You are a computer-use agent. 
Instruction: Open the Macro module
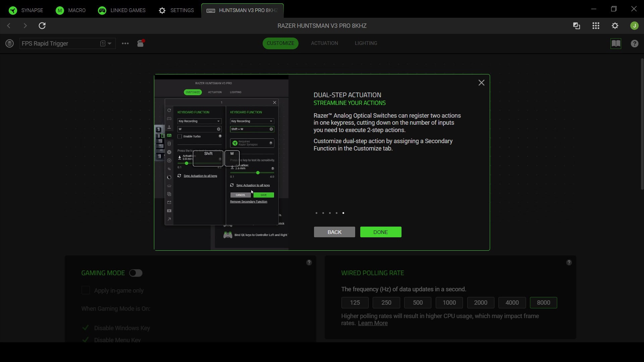pyautogui.click(x=71, y=10)
